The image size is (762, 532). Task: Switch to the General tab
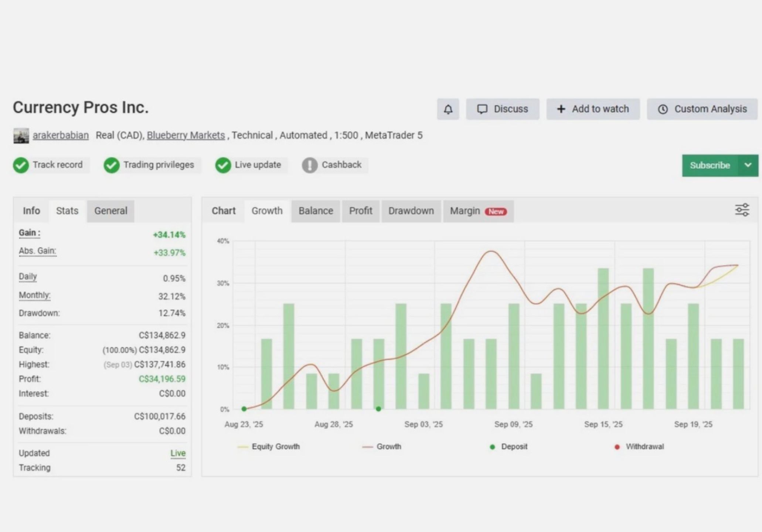[110, 211]
